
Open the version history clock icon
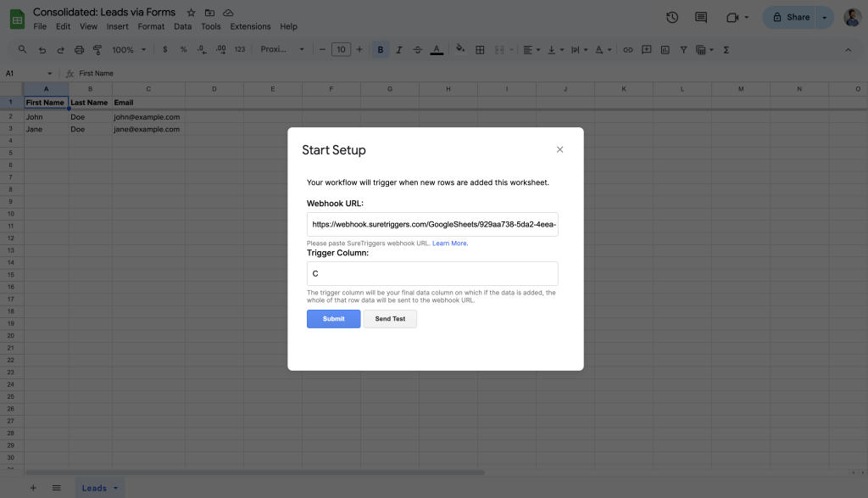coord(672,17)
